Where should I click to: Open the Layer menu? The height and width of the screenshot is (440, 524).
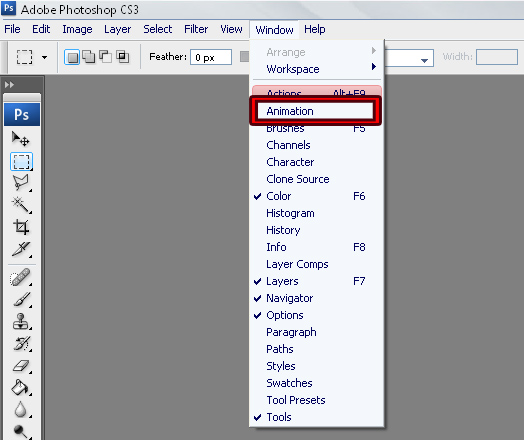[x=117, y=29]
